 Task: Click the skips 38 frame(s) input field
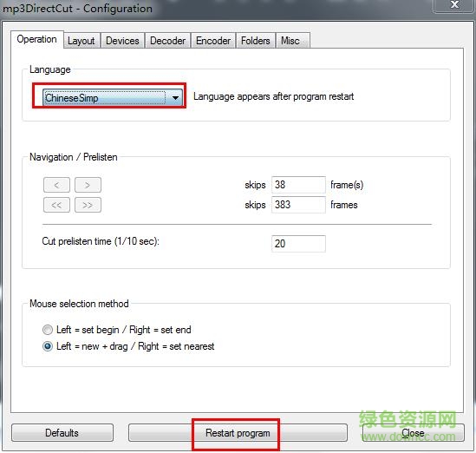pyautogui.click(x=298, y=185)
